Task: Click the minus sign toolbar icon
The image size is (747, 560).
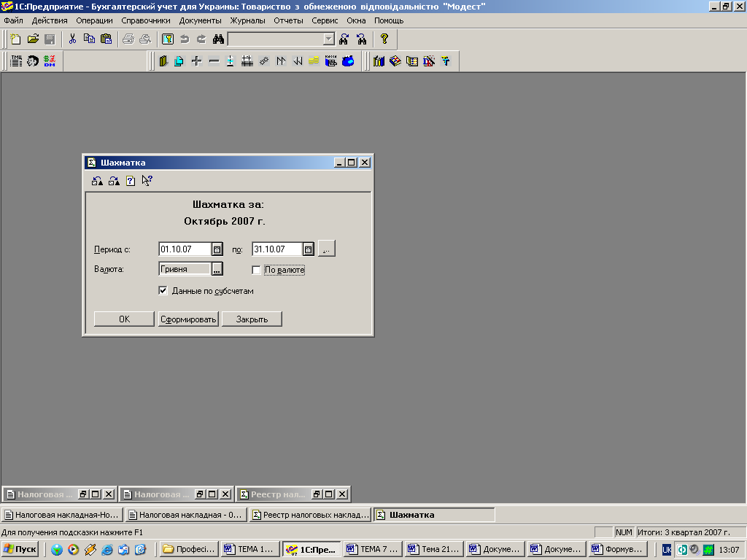Action: (214, 61)
